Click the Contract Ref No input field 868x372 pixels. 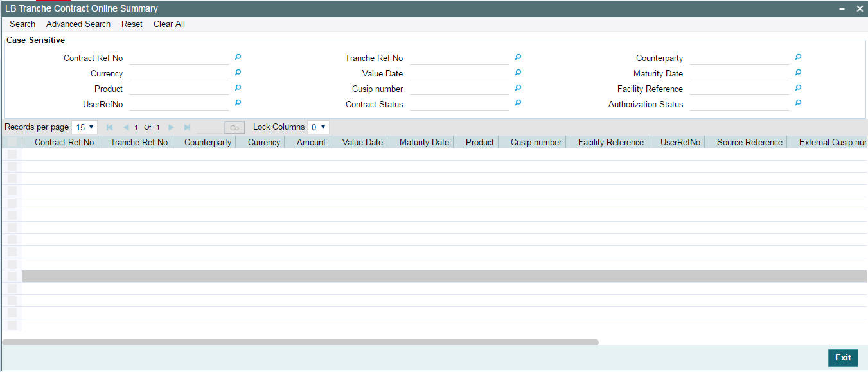pyautogui.click(x=179, y=58)
